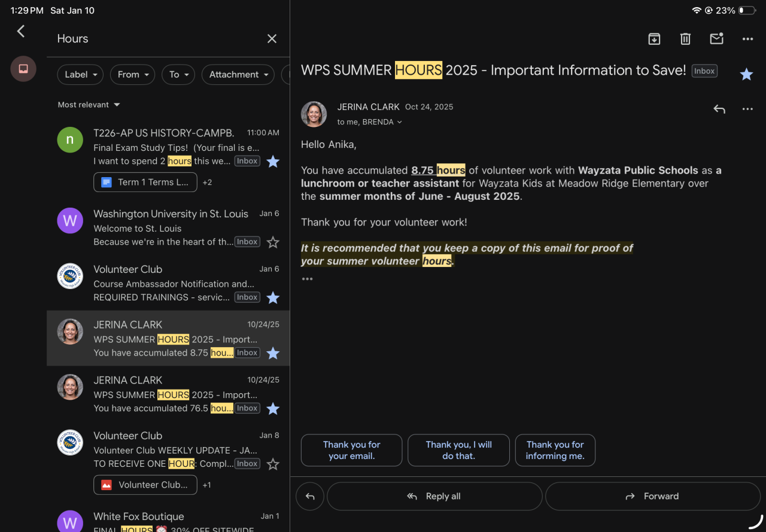Choose 'Thank you for your email.' reply
The image size is (766, 532).
(x=352, y=450)
